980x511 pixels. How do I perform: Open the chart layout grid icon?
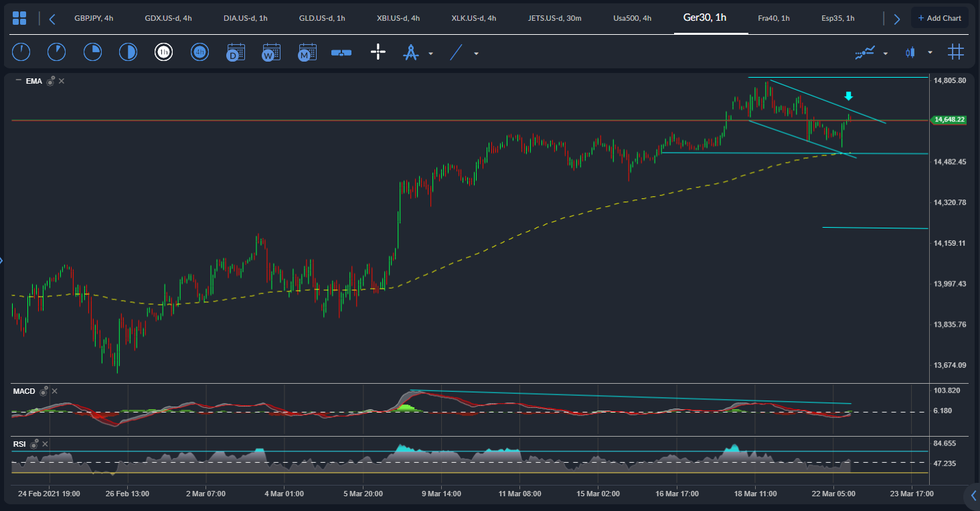[956, 52]
